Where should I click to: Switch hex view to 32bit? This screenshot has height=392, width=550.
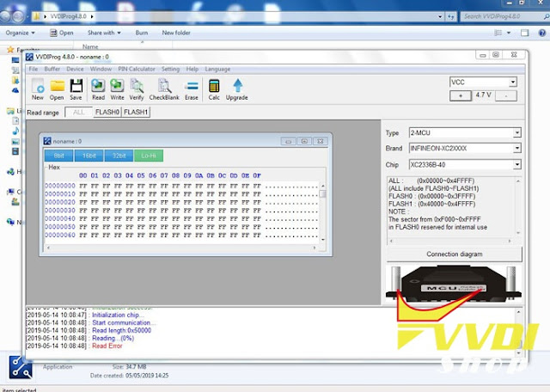coord(119,156)
